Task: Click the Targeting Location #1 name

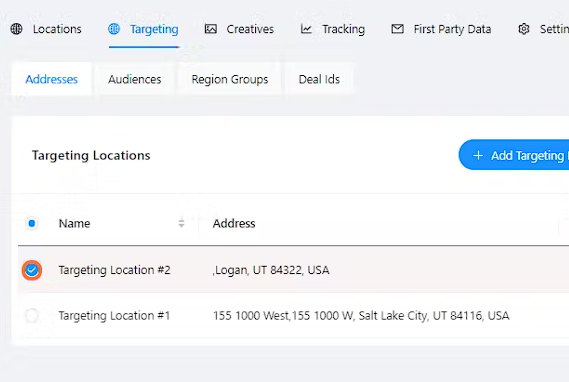Action: (x=114, y=316)
